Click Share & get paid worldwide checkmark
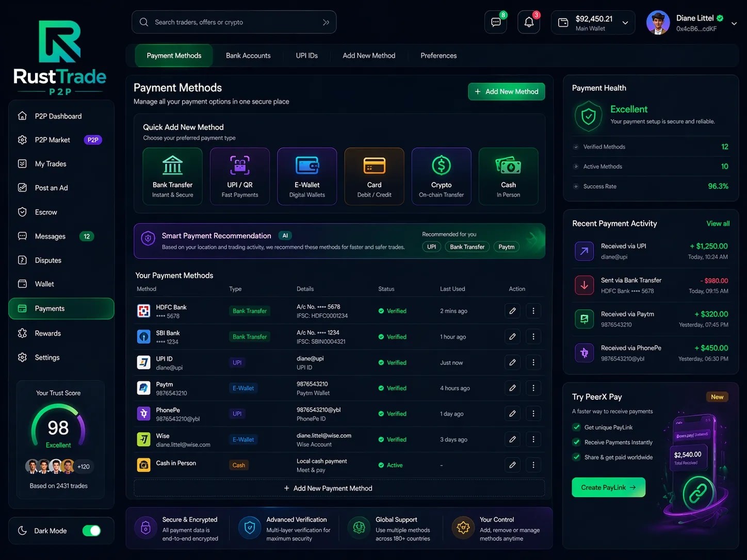 (576, 457)
